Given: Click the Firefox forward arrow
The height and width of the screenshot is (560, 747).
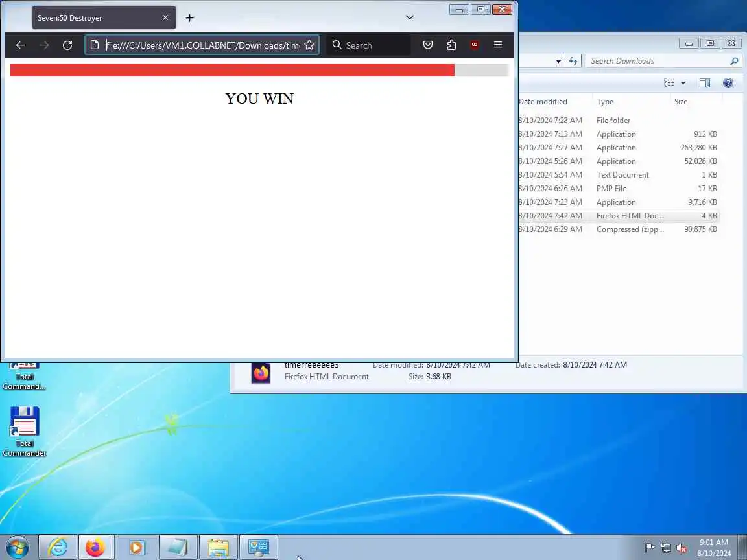Looking at the screenshot, I should pyautogui.click(x=44, y=45).
